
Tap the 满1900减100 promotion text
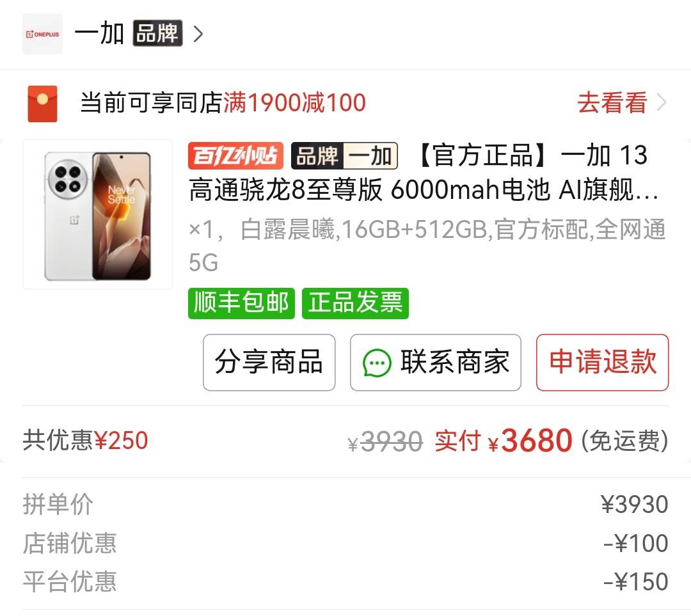click(294, 102)
